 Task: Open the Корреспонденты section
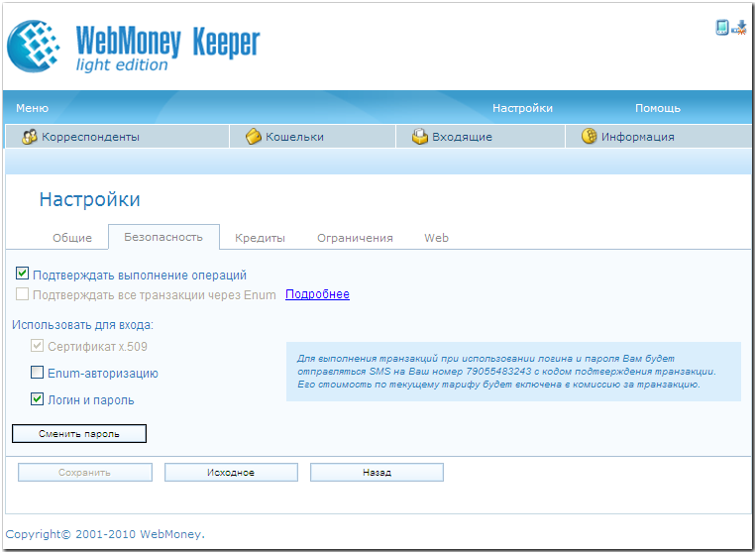tap(117, 137)
